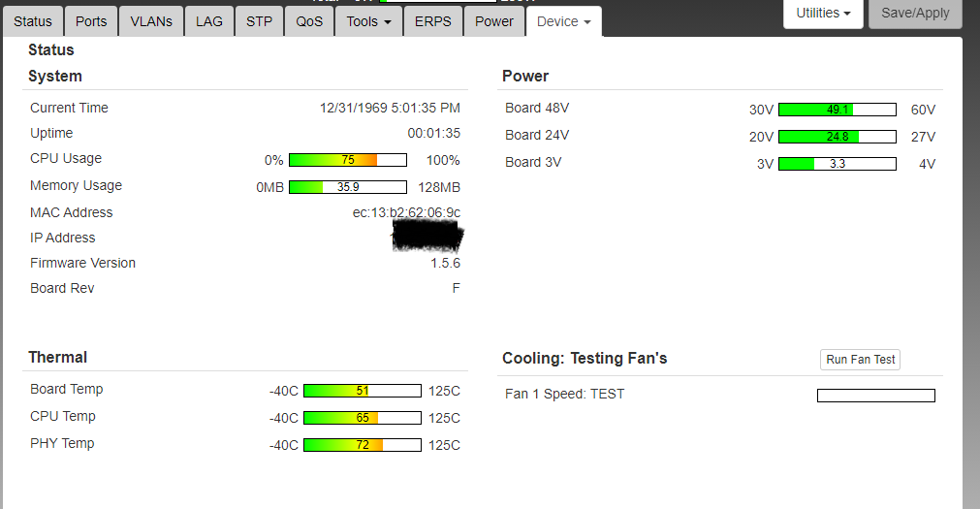980x509 pixels.
Task: Click the Save/Apply button
Action: tap(915, 14)
